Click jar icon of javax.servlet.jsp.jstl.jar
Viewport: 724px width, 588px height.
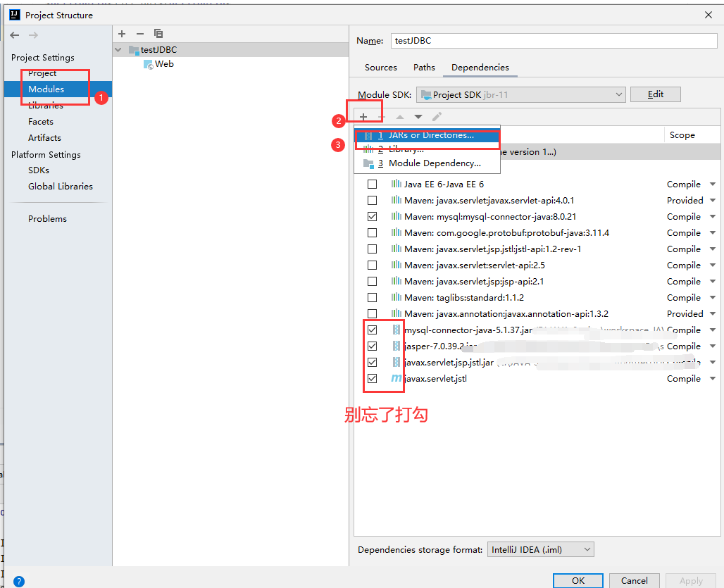pyautogui.click(x=397, y=362)
